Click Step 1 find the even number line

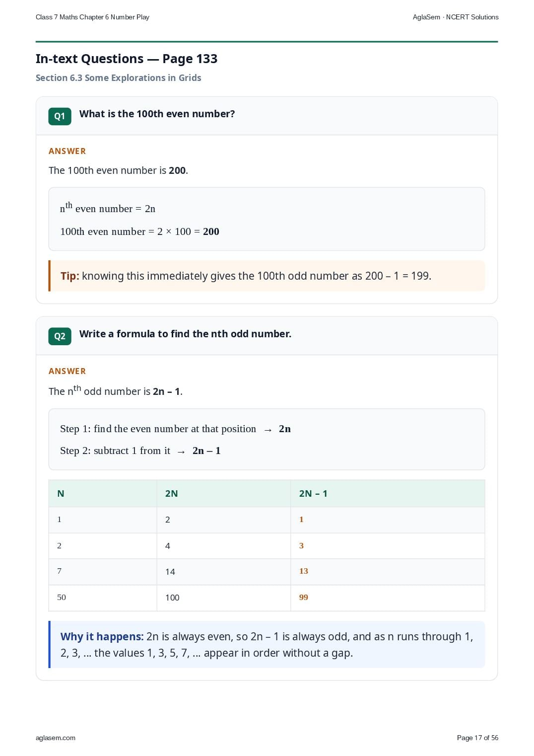click(x=175, y=429)
